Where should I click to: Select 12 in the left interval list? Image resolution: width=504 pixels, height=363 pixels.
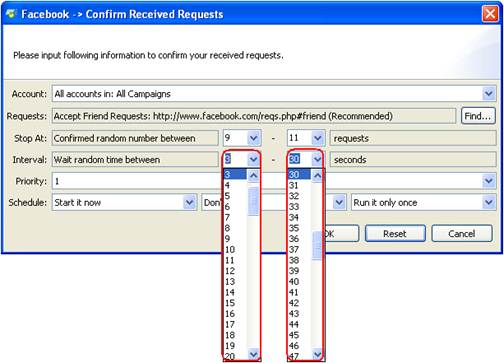[x=235, y=271]
